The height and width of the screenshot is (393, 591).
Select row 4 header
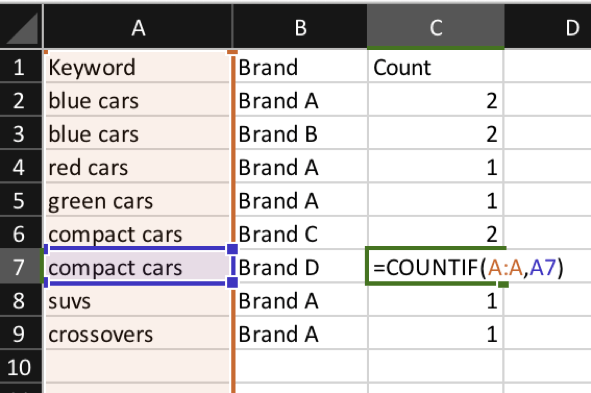pos(21,167)
